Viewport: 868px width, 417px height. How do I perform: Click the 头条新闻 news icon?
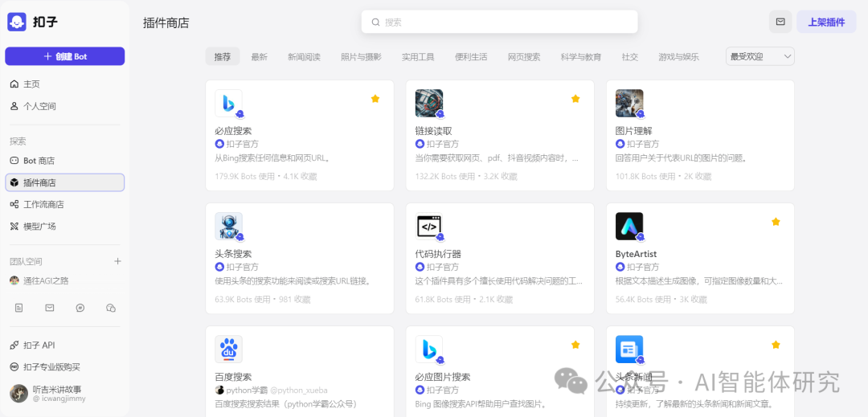629,349
